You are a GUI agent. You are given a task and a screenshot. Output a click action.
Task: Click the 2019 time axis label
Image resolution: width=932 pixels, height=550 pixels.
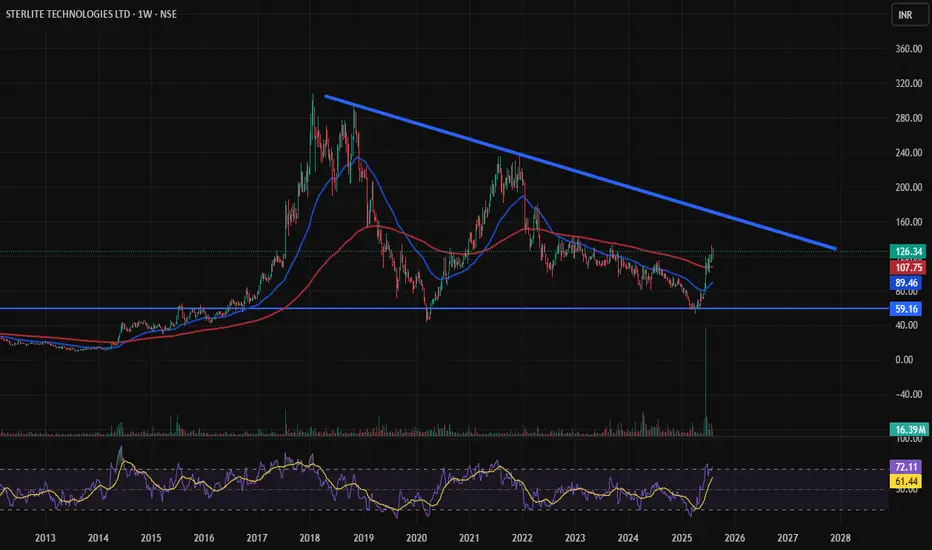pyautogui.click(x=363, y=538)
